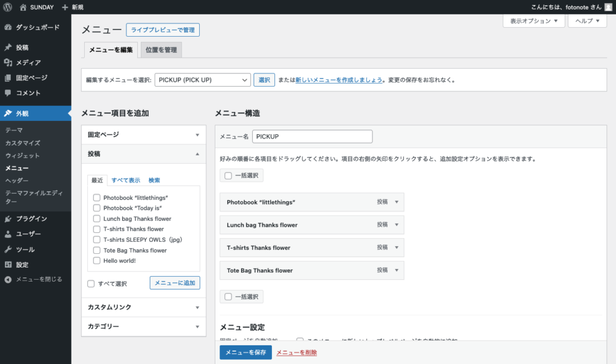Screen dimensions: 616x364
Task: Click the メニュー名 text field
Action: coord(312,137)
